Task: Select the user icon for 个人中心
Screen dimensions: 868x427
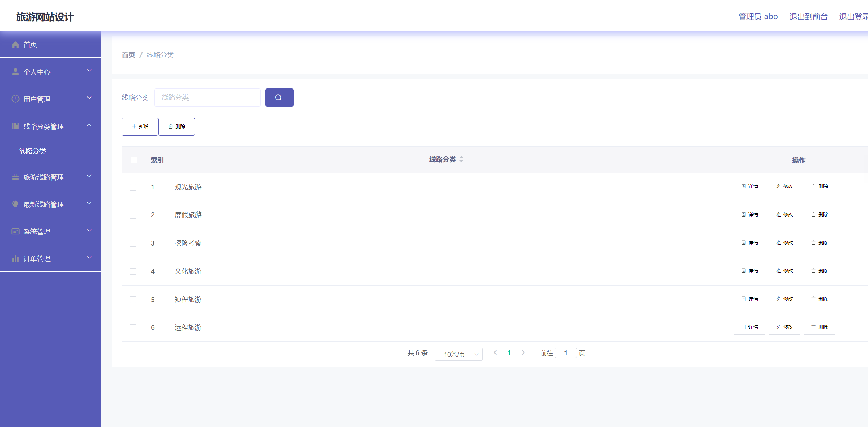Action: (15, 71)
